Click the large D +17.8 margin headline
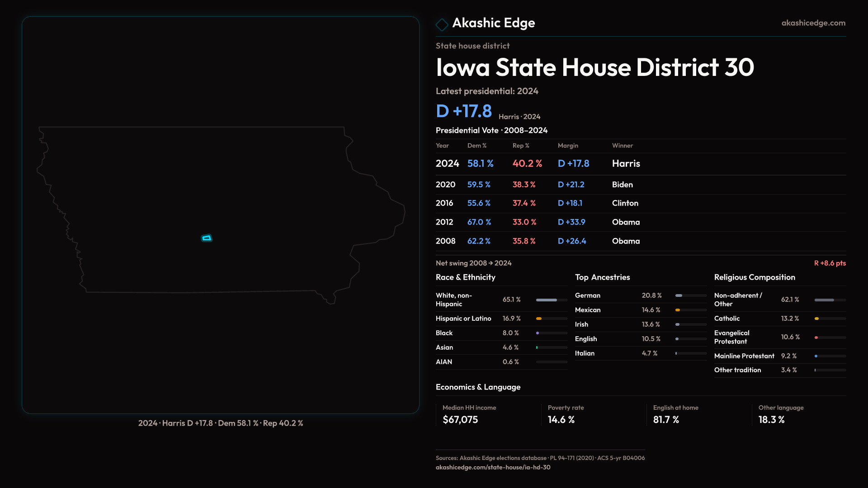868x488 pixels. [463, 112]
